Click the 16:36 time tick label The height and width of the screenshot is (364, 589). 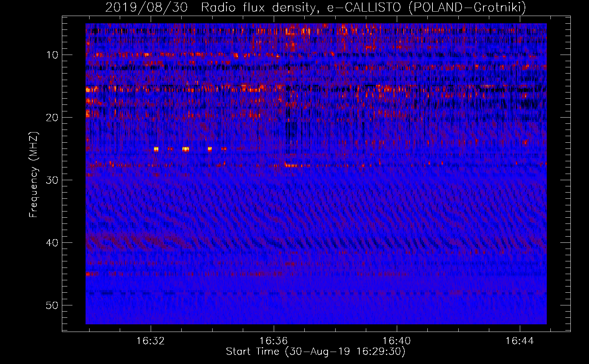click(273, 341)
